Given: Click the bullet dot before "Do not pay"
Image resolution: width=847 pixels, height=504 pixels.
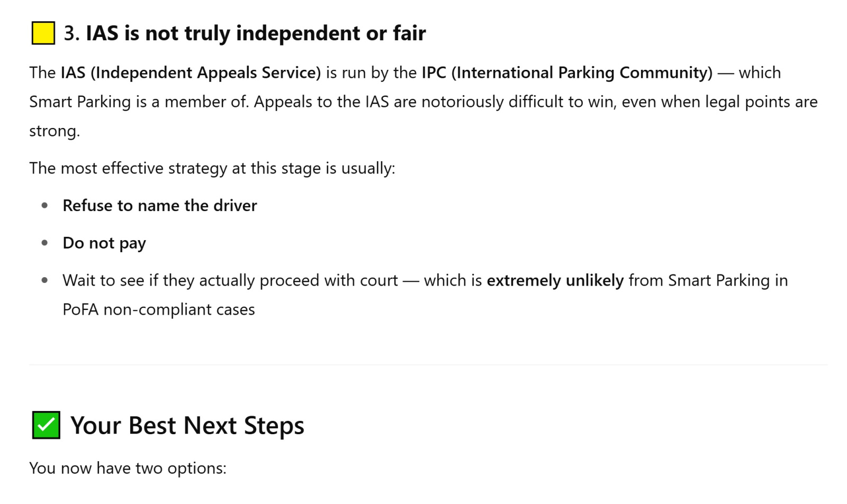Looking at the screenshot, I should point(44,243).
